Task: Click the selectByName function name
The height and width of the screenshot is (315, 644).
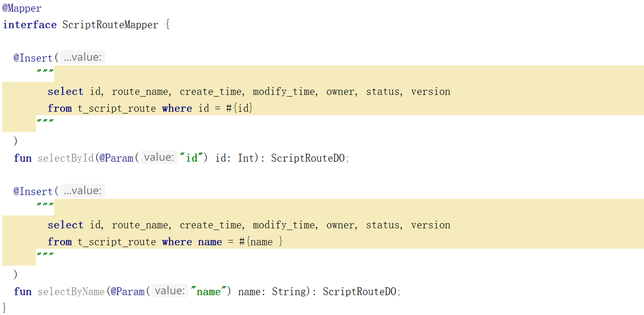Action: pos(71,291)
